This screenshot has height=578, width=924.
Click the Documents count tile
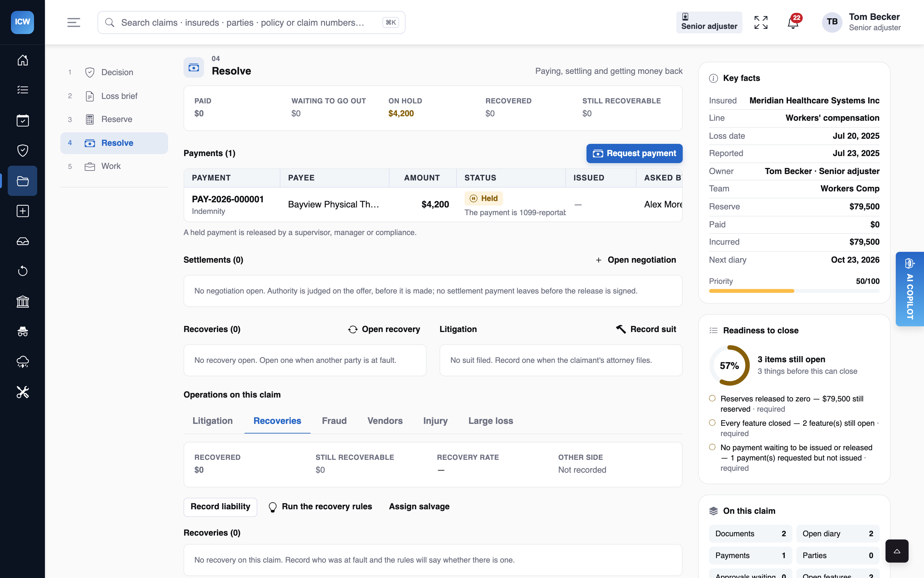coord(750,534)
